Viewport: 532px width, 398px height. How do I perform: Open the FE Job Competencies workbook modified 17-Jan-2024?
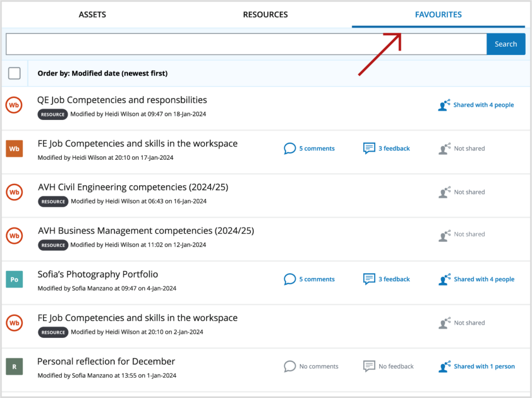[x=137, y=144]
